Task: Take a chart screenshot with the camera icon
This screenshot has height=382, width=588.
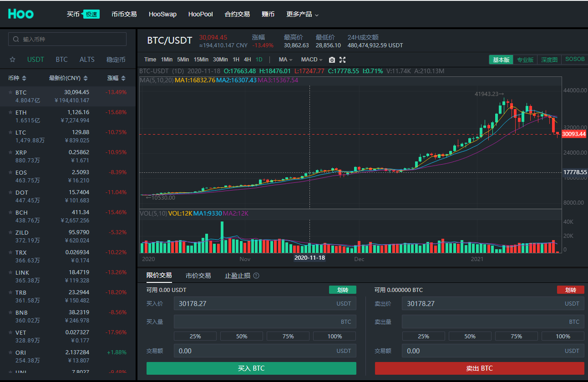Action: tap(332, 60)
